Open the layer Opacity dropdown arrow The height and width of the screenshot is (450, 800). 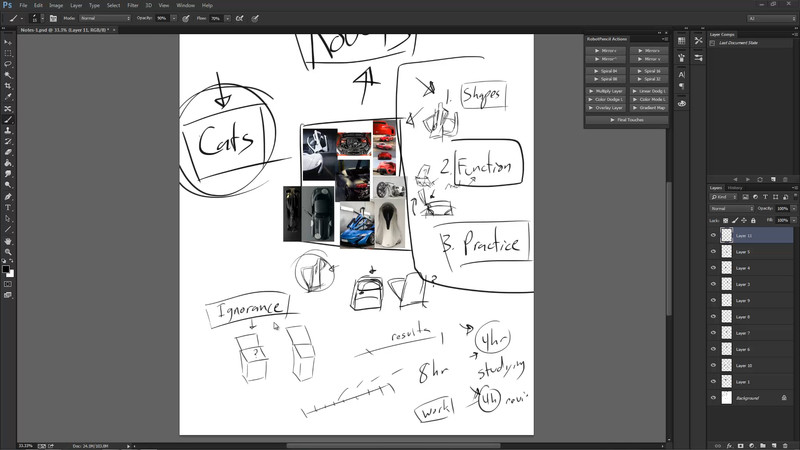point(793,209)
